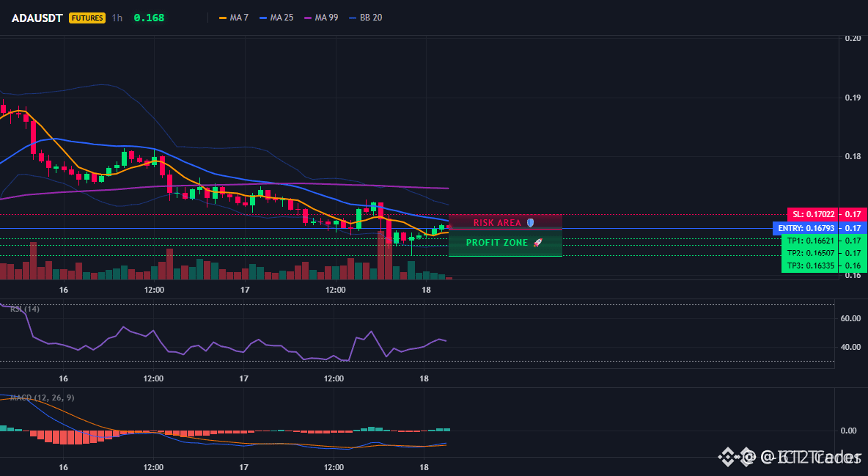Toggle the MA 25 legend entry
The height and width of the screenshot is (476, 868).
[276, 18]
